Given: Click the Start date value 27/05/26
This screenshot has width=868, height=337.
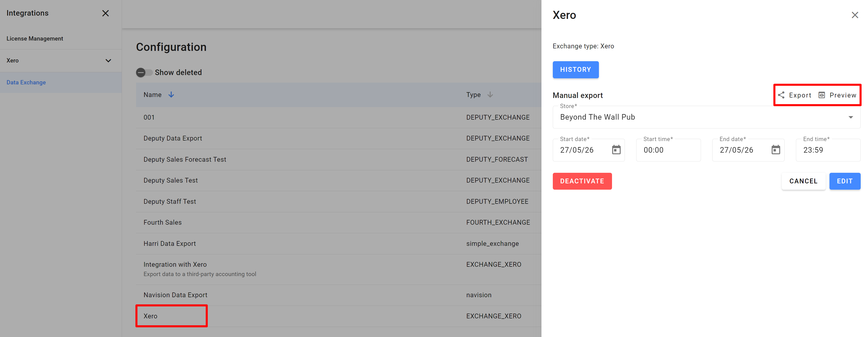Looking at the screenshot, I should click(577, 150).
